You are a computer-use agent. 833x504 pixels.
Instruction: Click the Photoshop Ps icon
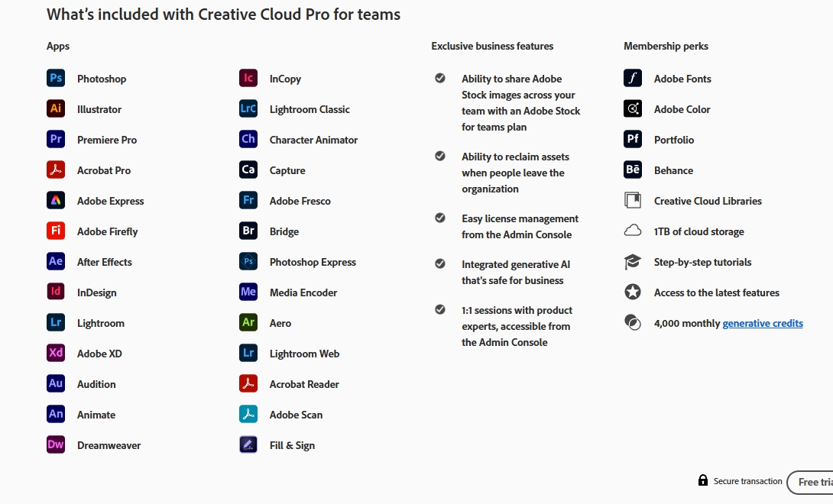coord(56,78)
